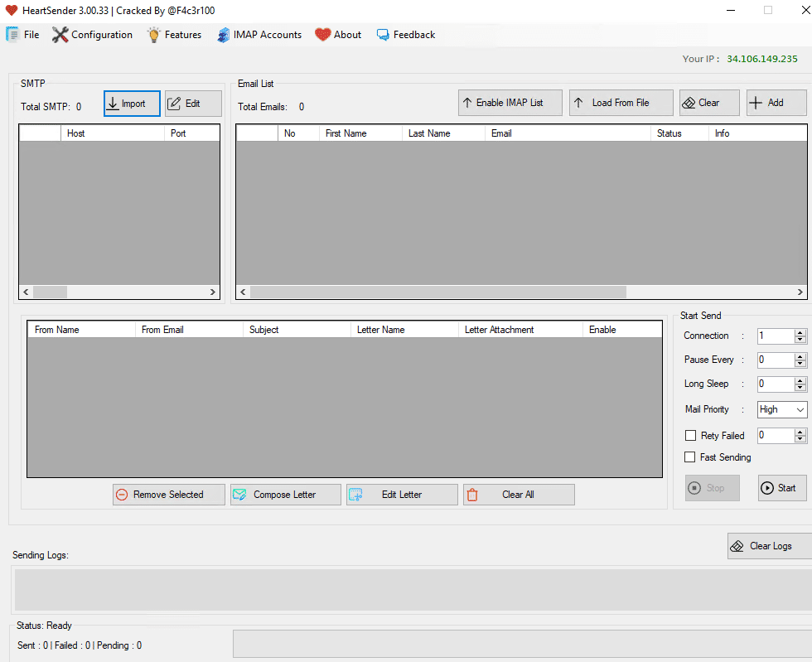Increase the Pause Every value
Screen dimensions: 812x662
pos(800,356)
